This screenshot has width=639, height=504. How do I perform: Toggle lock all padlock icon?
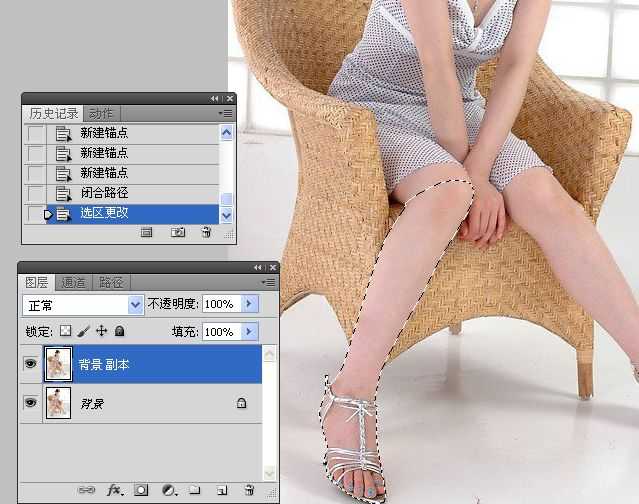tap(119, 331)
